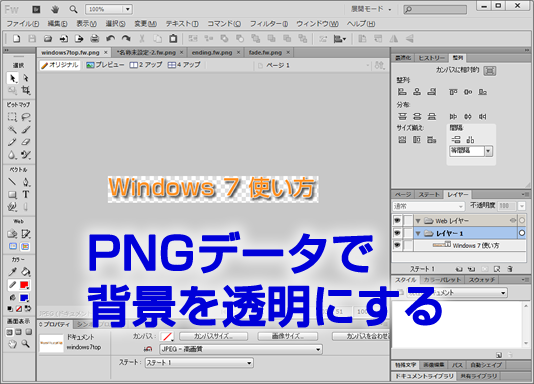Select the Brush tool
The height and width of the screenshot is (384, 534).
coord(26,130)
